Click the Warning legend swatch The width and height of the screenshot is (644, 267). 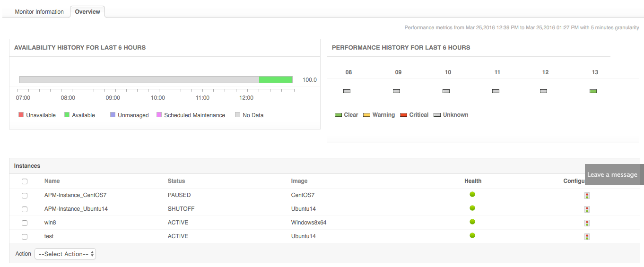366,115
